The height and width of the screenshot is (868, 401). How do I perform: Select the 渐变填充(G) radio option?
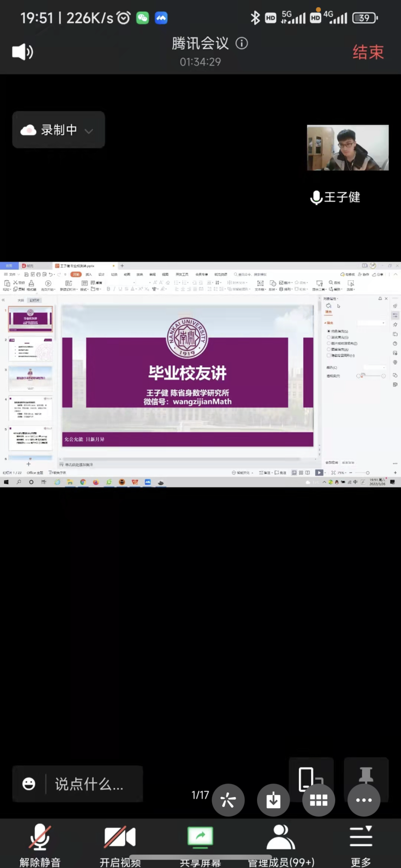(x=329, y=337)
